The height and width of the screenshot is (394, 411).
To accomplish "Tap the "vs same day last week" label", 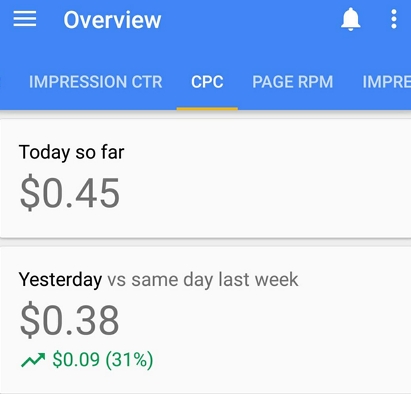I will click(x=203, y=279).
